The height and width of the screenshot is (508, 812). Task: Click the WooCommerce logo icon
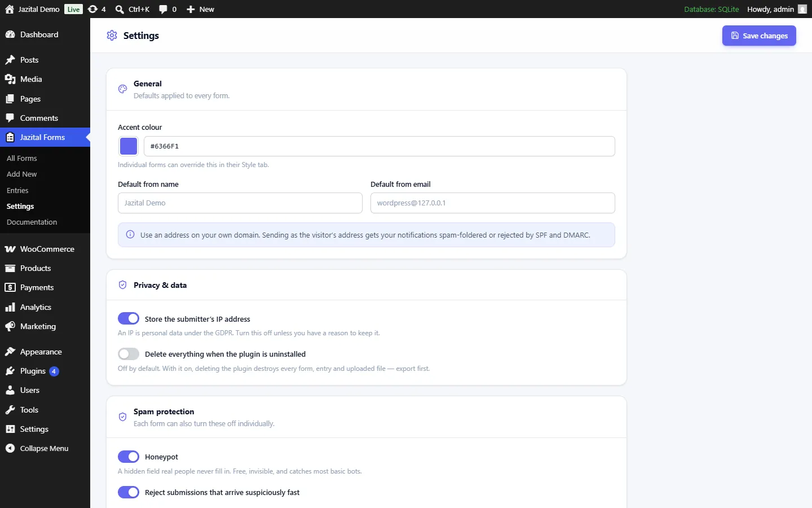point(10,249)
